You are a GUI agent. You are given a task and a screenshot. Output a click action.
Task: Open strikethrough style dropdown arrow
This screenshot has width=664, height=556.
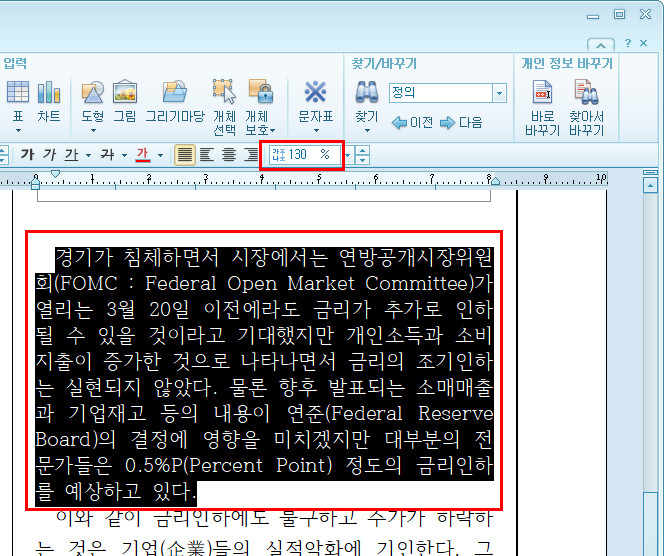coord(124,156)
